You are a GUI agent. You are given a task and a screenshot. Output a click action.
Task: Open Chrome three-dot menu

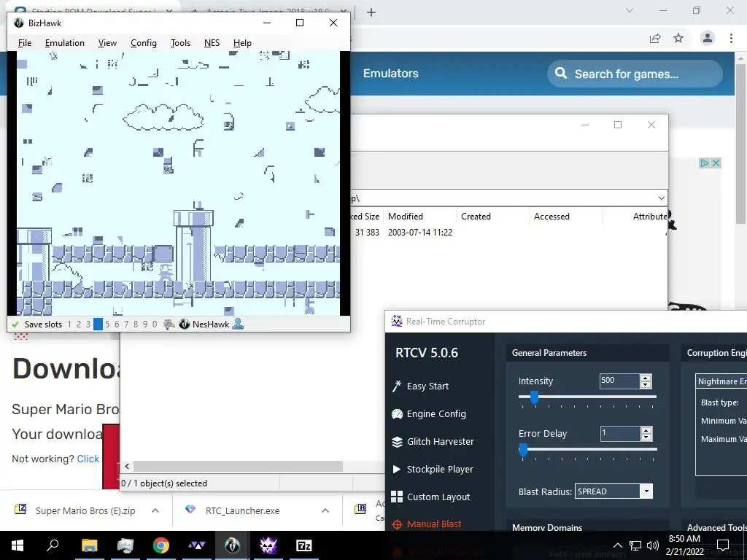click(x=731, y=38)
